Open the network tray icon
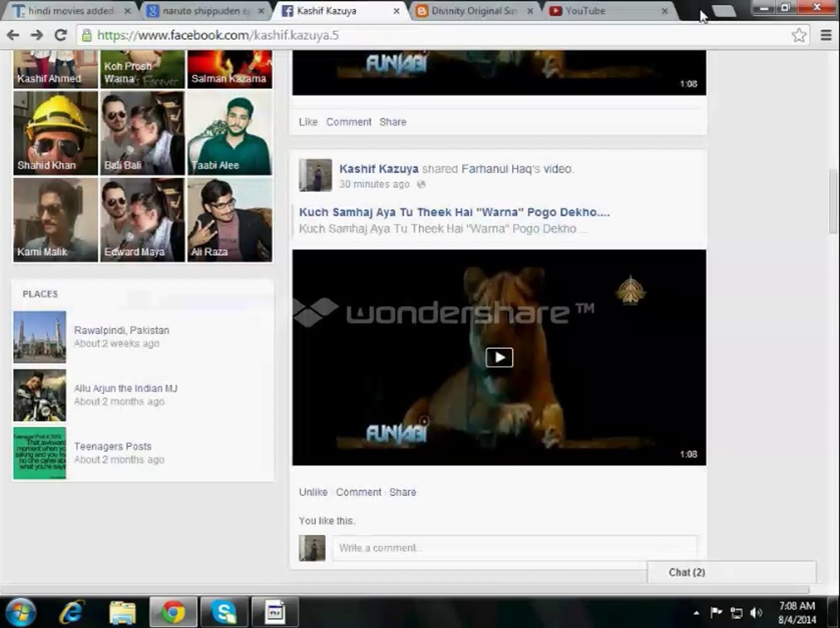Screen dimensions: 840x628 click(x=736, y=613)
